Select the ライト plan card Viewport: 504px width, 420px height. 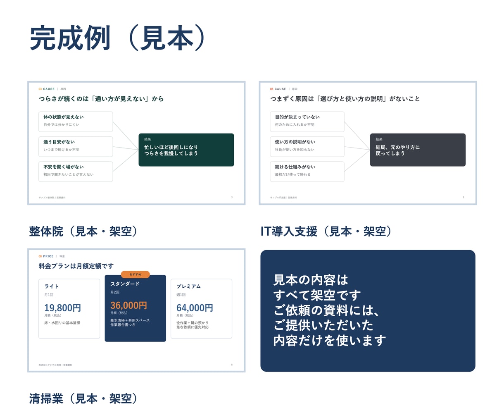69,309
